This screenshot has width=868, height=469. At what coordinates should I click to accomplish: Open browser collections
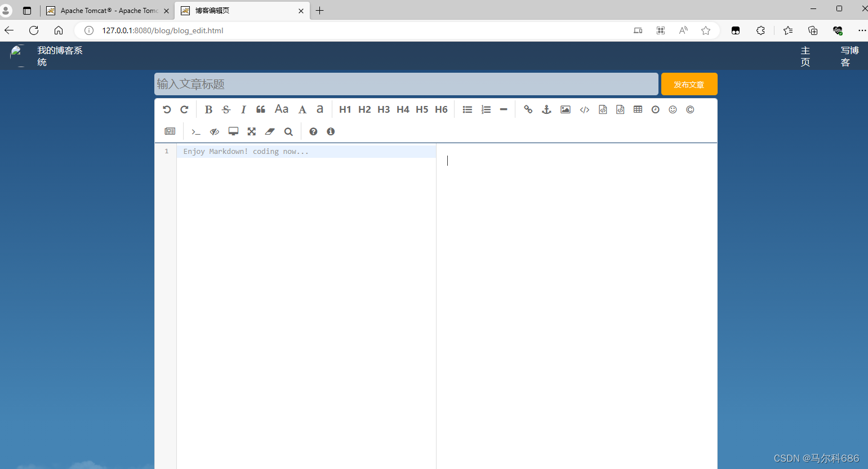(813, 30)
